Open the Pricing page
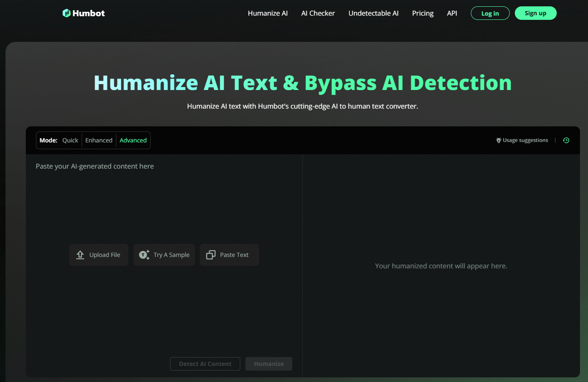 pyautogui.click(x=423, y=13)
